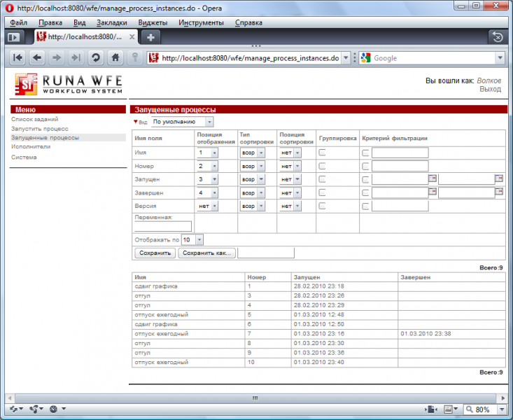Reload the page
The height and width of the screenshot is (420, 513).
point(96,58)
